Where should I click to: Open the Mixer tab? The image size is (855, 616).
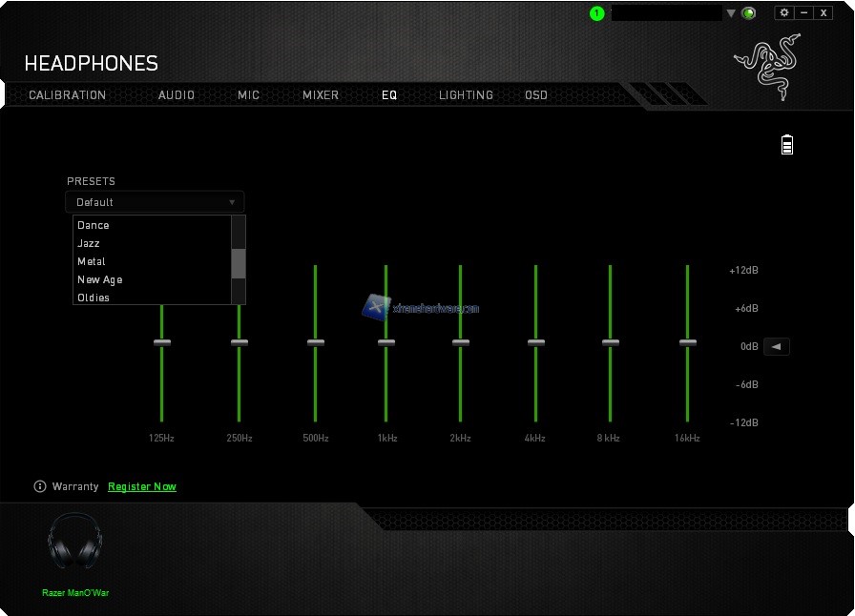pyautogui.click(x=321, y=95)
